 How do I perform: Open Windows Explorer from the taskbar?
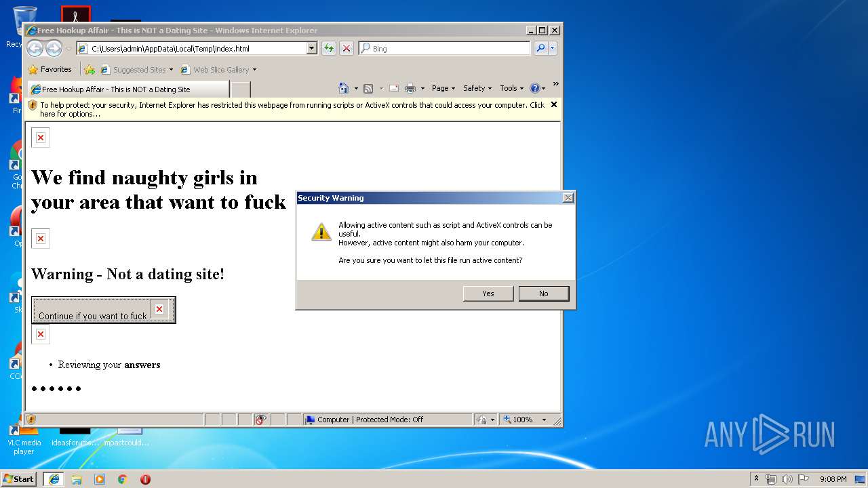pos(77,479)
